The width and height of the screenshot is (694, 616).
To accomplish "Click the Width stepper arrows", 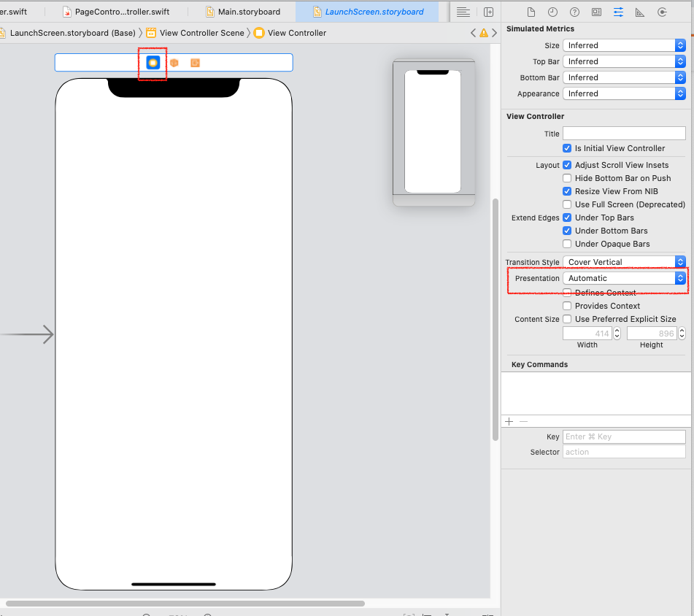I will 617,334.
